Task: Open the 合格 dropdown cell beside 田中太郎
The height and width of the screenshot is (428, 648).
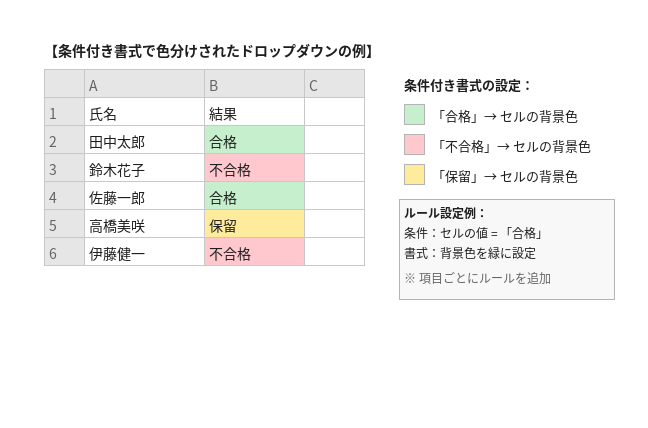Action: click(x=254, y=140)
